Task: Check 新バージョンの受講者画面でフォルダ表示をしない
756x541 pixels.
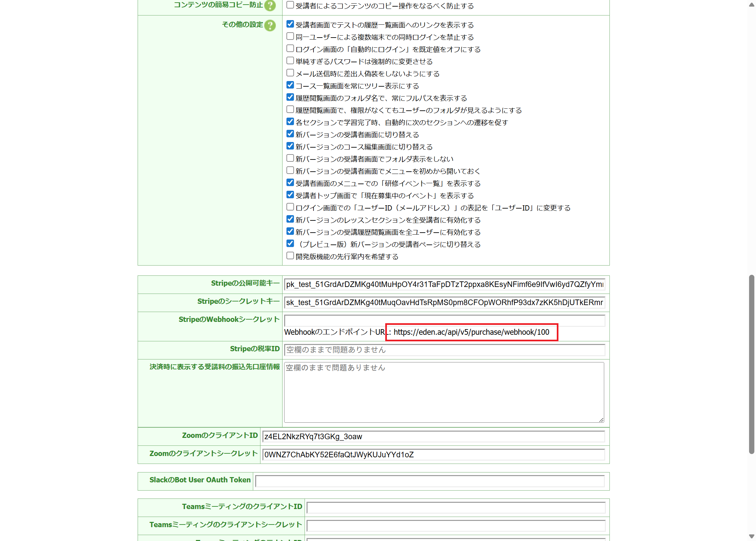Action: [x=290, y=158]
